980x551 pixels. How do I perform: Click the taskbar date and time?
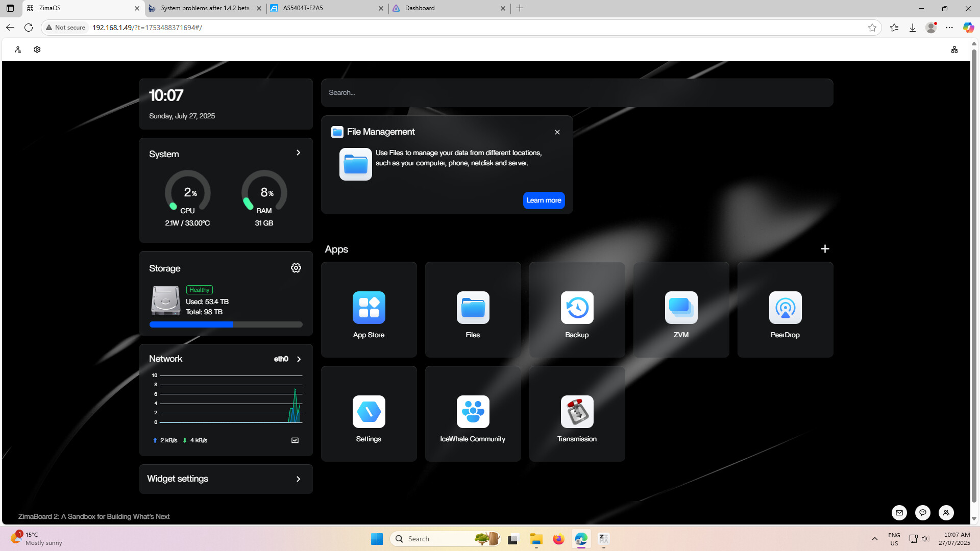tap(954, 539)
